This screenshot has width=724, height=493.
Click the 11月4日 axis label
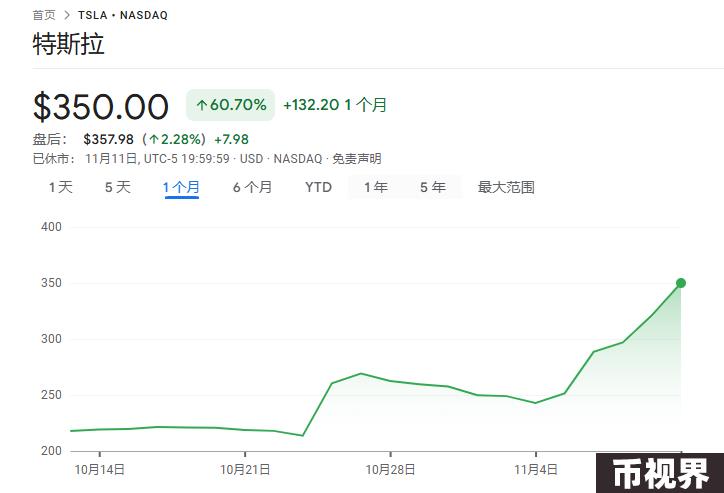(536, 469)
